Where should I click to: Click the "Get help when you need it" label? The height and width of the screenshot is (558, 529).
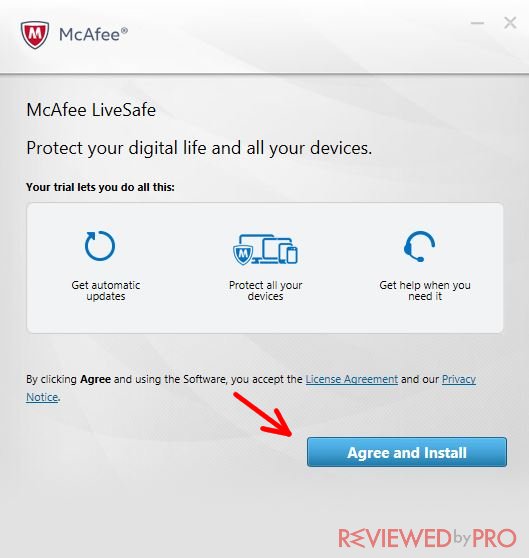(x=425, y=290)
